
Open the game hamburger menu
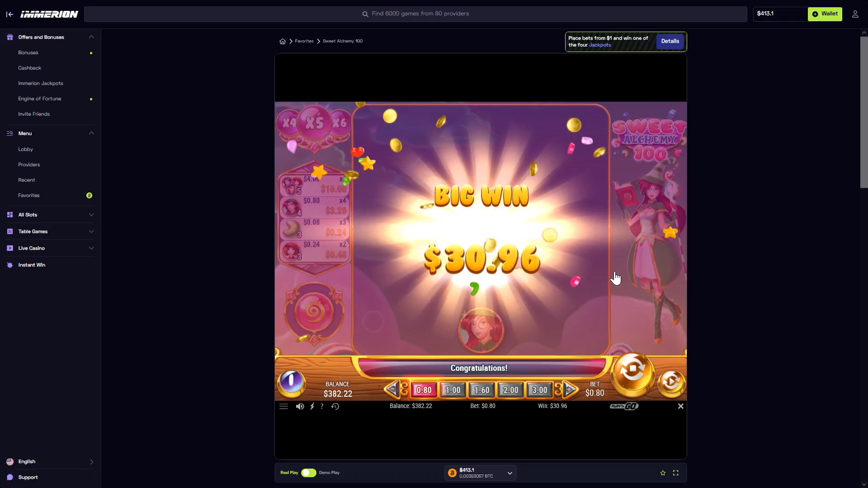(283, 406)
